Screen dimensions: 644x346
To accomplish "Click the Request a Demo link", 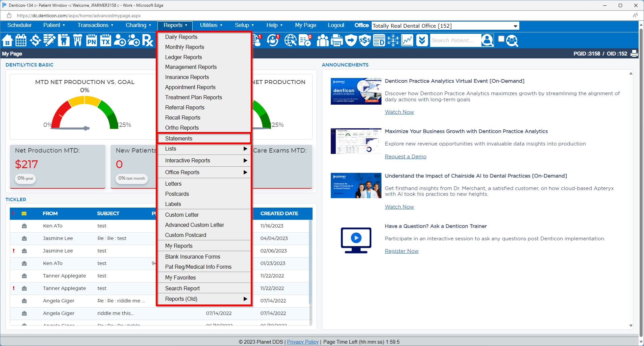I will tap(405, 156).
